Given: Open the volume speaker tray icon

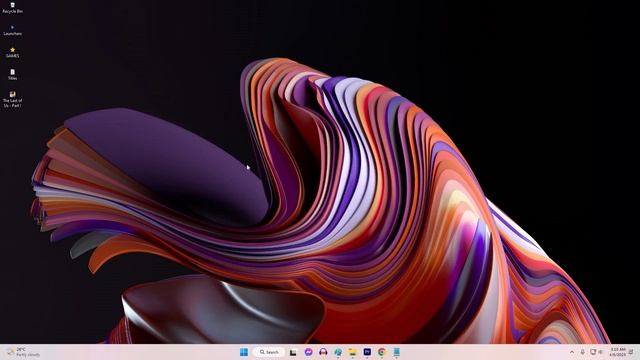Looking at the screenshot, I should (601, 352).
